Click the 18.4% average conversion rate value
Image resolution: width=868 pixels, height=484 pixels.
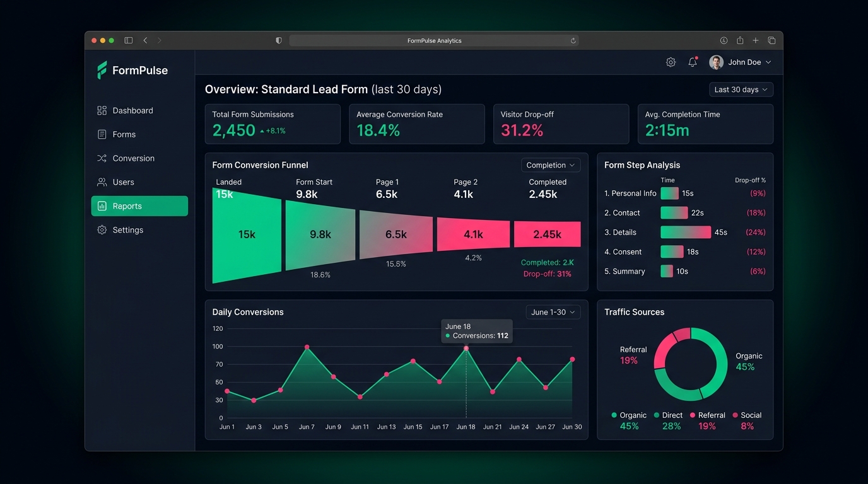378,130
